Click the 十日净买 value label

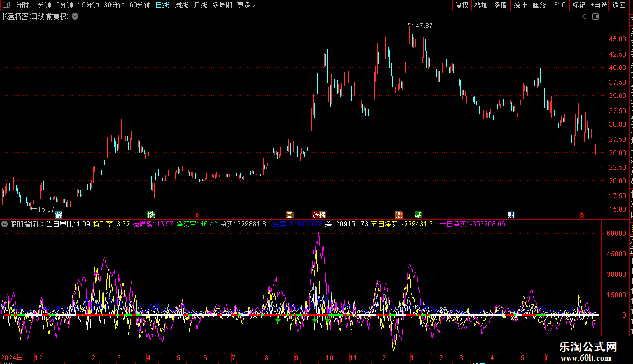[472, 224]
